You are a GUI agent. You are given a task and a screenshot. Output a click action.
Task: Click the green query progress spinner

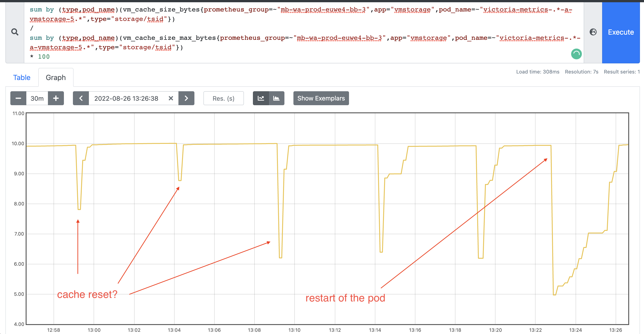tap(576, 54)
